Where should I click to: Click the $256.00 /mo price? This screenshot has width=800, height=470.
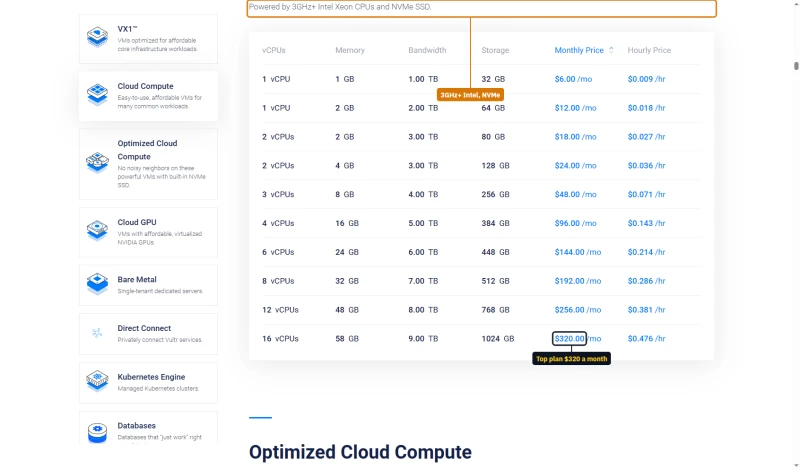(x=578, y=310)
